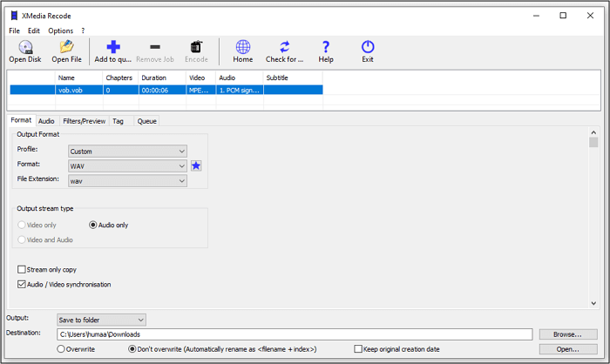Expand the Profile dropdown
The width and height of the screenshot is (610, 364).
tap(128, 151)
